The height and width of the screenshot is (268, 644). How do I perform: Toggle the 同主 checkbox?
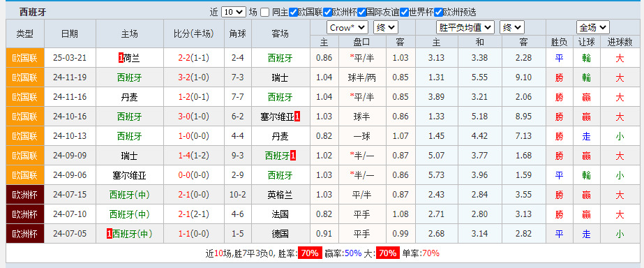265,13
